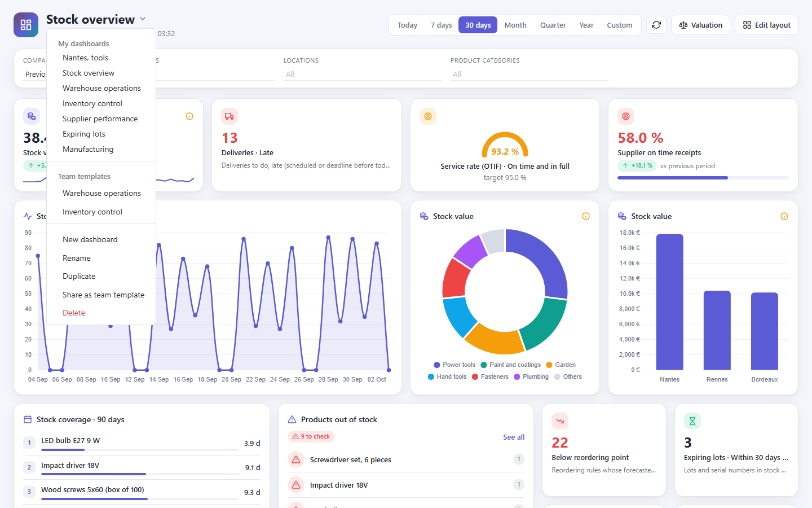Image resolution: width=812 pixels, height=508 pixels.
Task: Open the Valuation button
Action: click(701, 25)
